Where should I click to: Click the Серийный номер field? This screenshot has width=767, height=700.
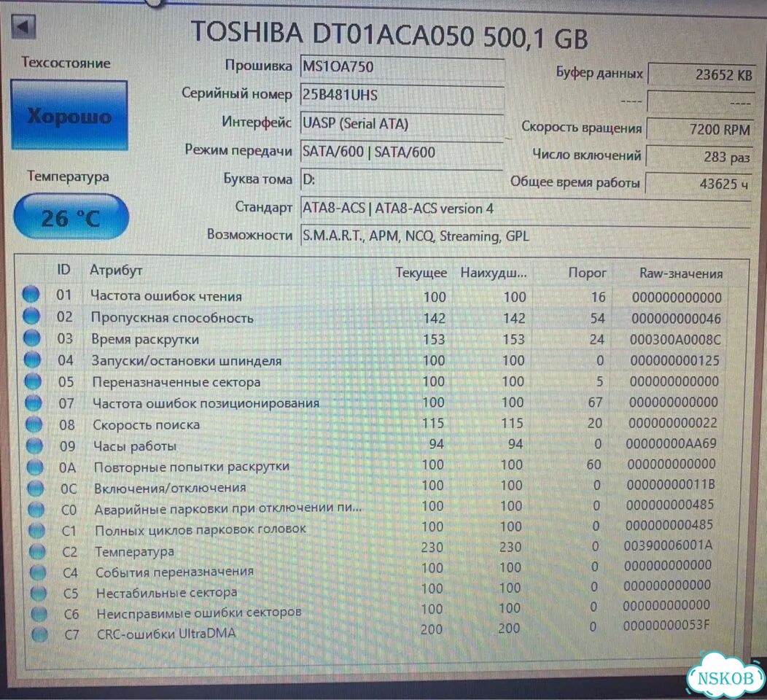[402, 96]
